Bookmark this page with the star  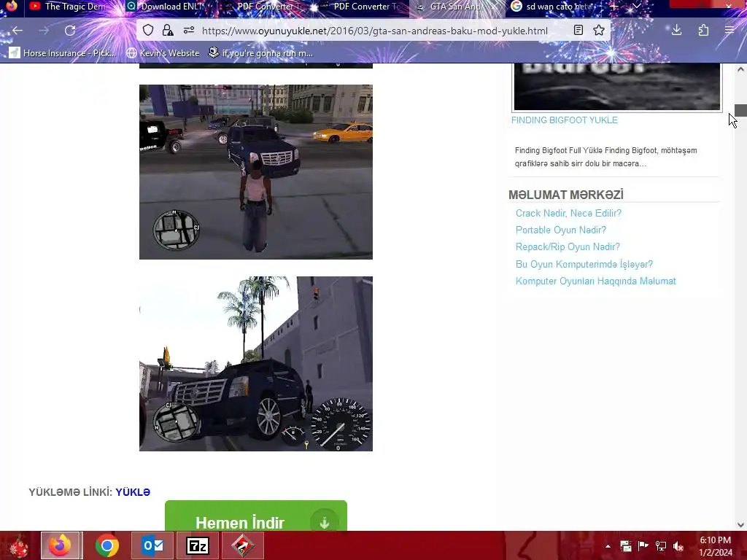(x=599, y=31)
